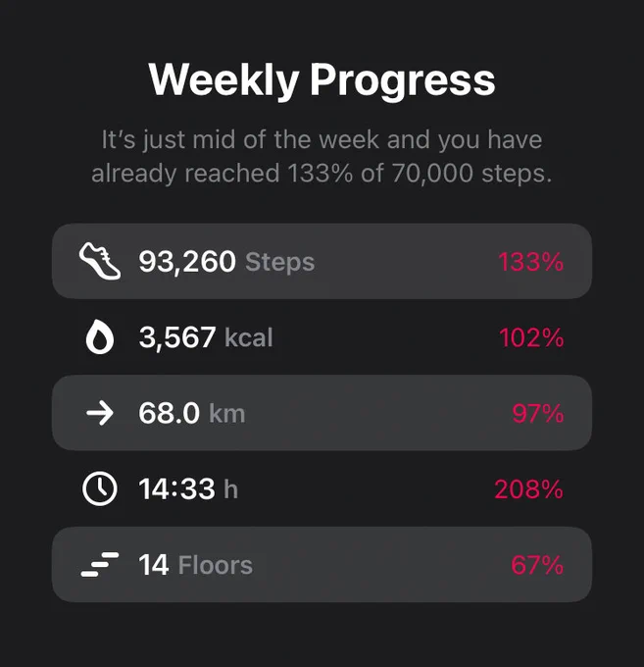This screenshot has height=667, width=644.
Task: Click the Steps unit label
Action: [x=279, y=262]
